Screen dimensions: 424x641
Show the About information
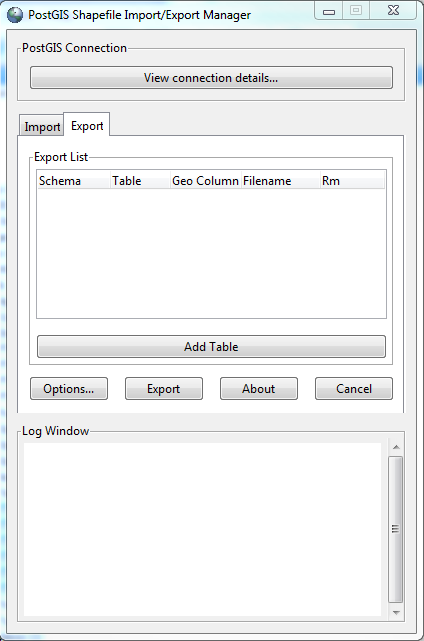pos(259,388)
